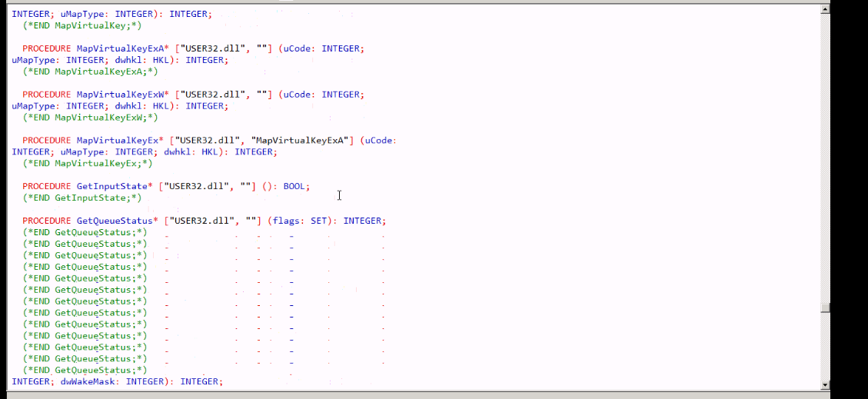Click the dwWakeMask parameter on the last line

[x=88, y=381]
